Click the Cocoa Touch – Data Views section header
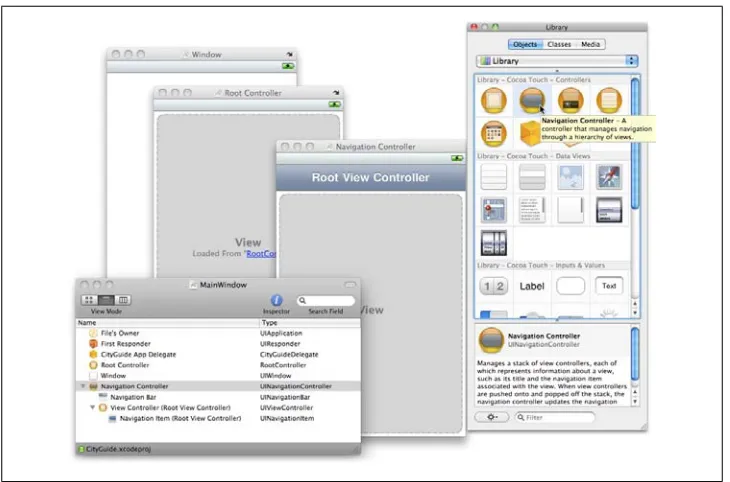This screenshot has height=482, width=730. (534, 156)
